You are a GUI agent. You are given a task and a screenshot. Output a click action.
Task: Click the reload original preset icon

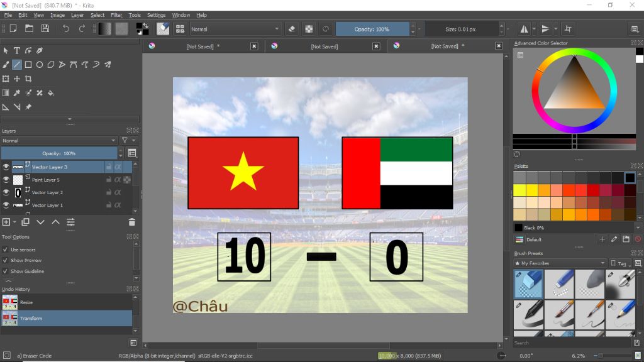pos(326,29)
